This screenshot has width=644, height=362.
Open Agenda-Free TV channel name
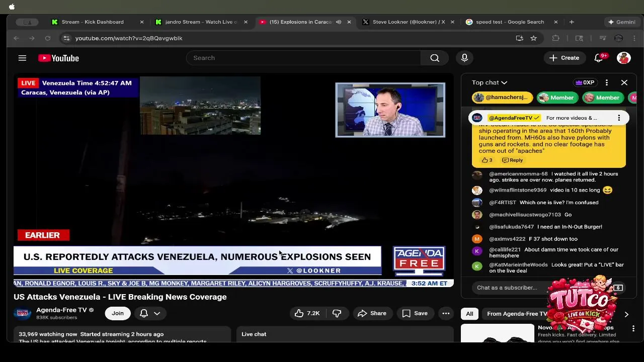click(61, 310)
